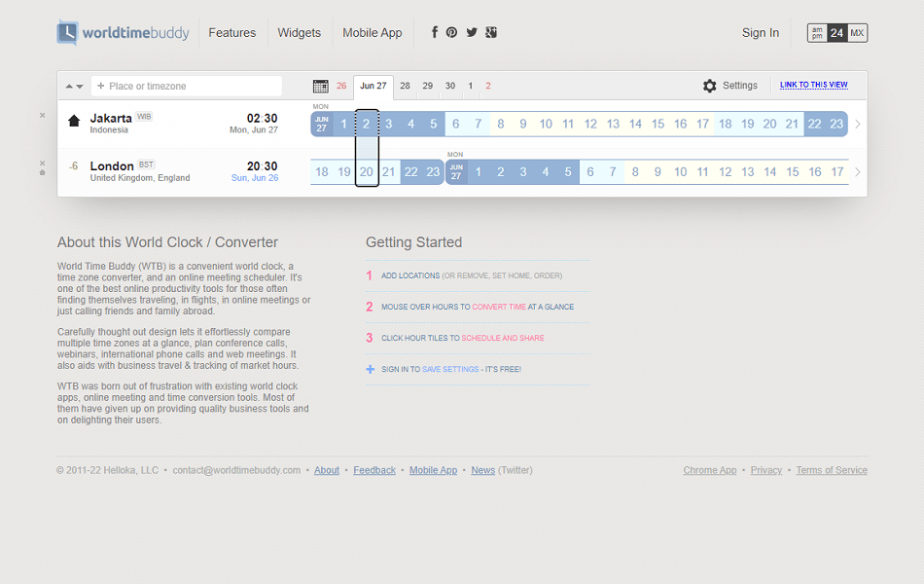Click the London city name
Image resolution: width=924 pixels, height=584 pixels.
pos(112,166)
